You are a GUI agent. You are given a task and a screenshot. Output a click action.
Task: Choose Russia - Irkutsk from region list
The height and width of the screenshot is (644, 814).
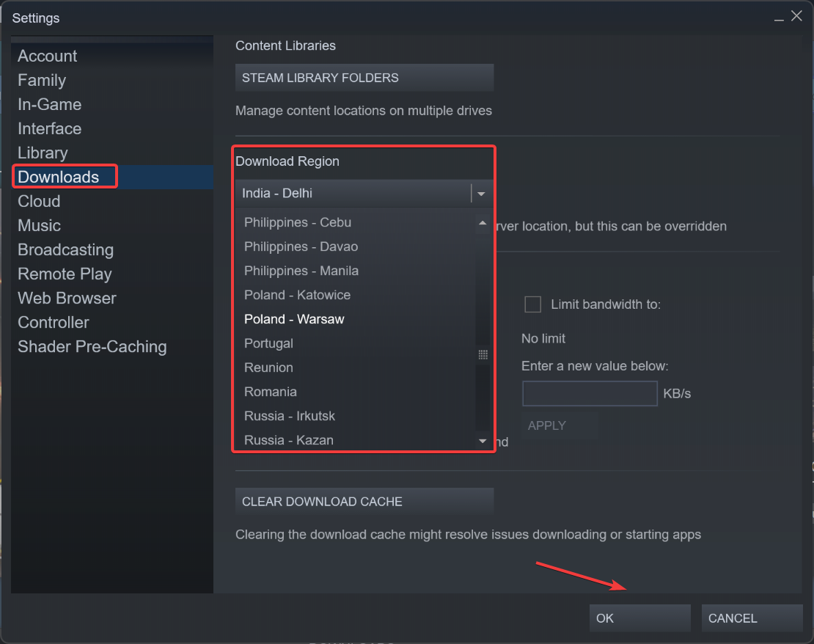coord(356,416)
